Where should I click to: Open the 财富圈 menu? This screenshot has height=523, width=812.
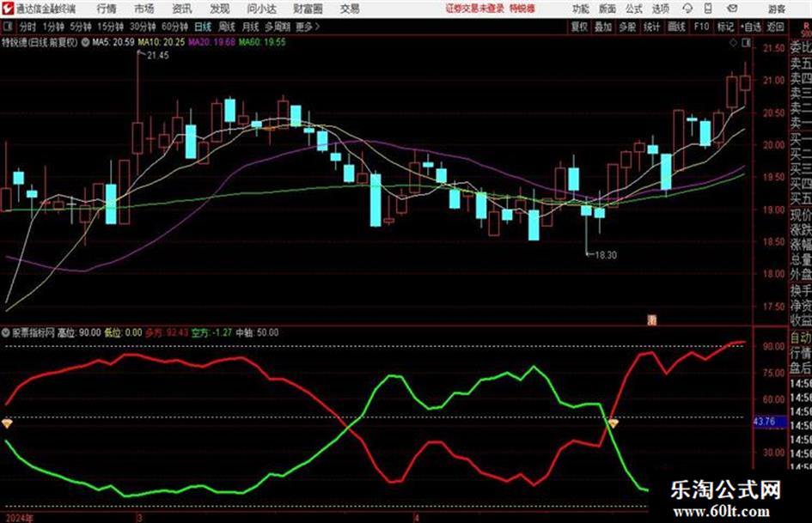coord(308,9)
